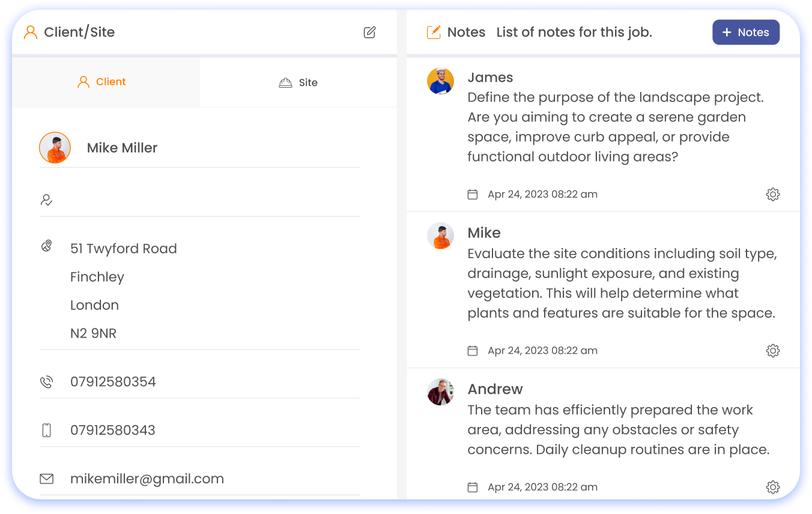Open settings gear on Mike's note
This screenshot has width=812, height=514.
[x=773, y=351]
